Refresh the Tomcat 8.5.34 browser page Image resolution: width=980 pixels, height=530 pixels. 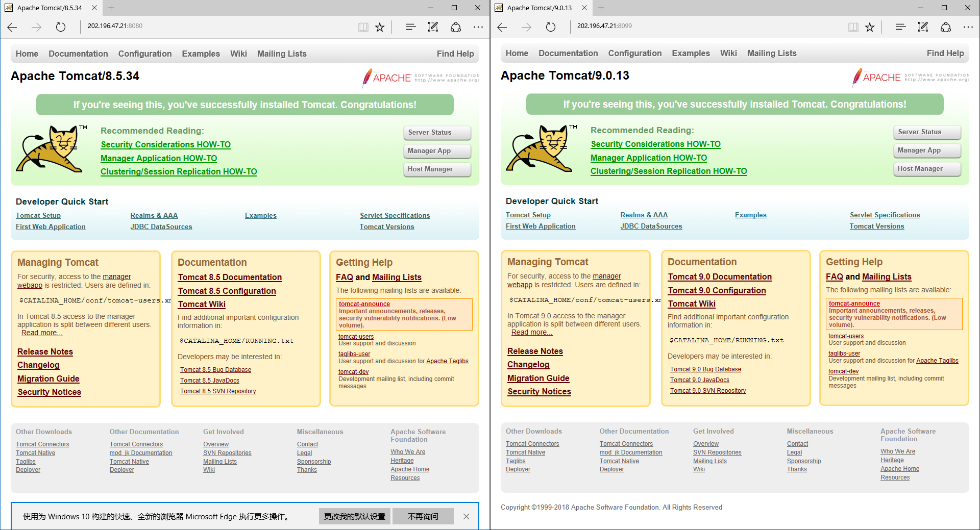point(61,27)
